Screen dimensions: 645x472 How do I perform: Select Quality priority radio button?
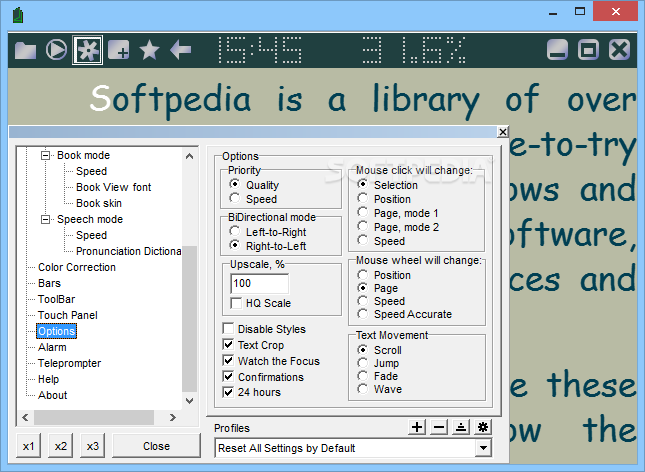coord(234,184)
